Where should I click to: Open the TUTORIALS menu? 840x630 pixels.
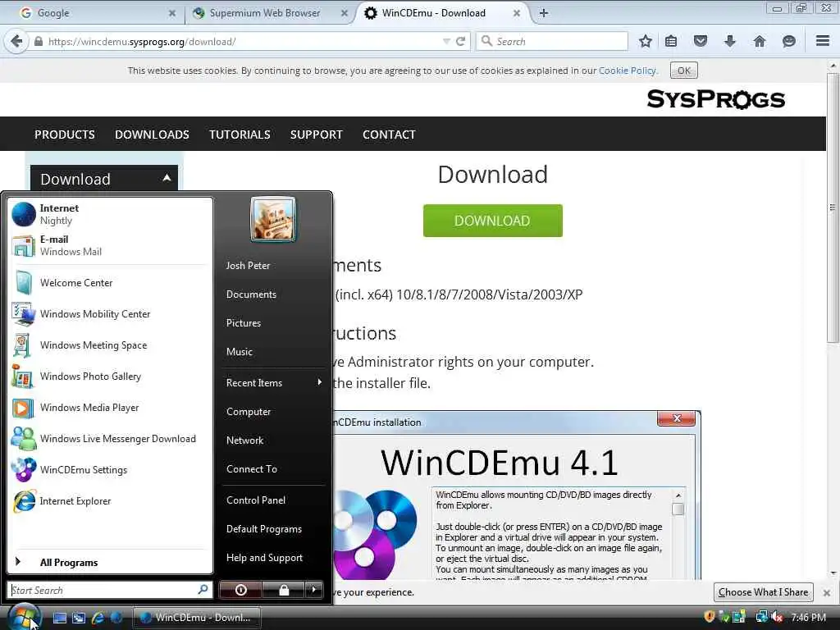[240, 135]
